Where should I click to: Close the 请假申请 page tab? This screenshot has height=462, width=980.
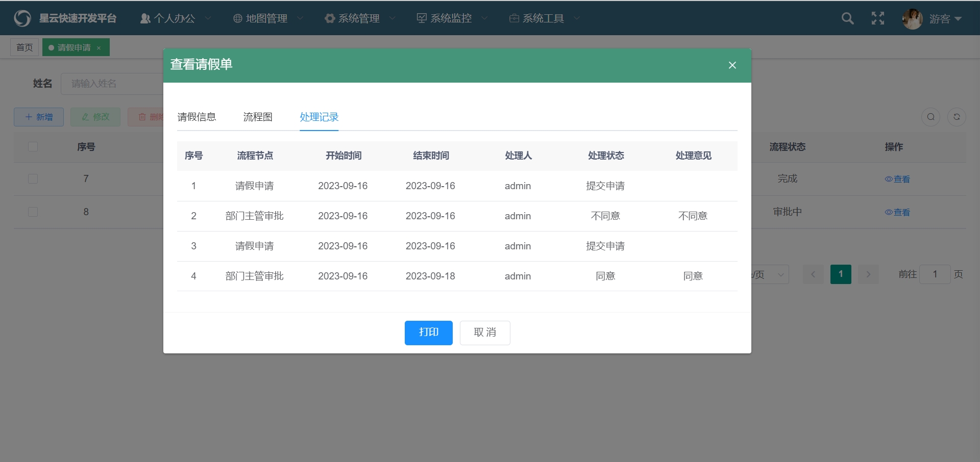pyautogui.click(x=99, y=48)
